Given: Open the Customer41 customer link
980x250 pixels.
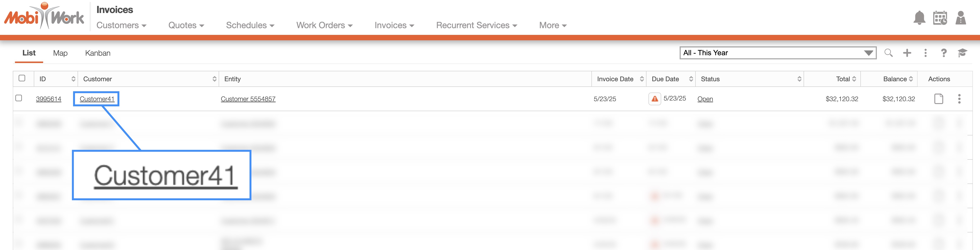Looking at the screenshot, I should click(97, 99).
